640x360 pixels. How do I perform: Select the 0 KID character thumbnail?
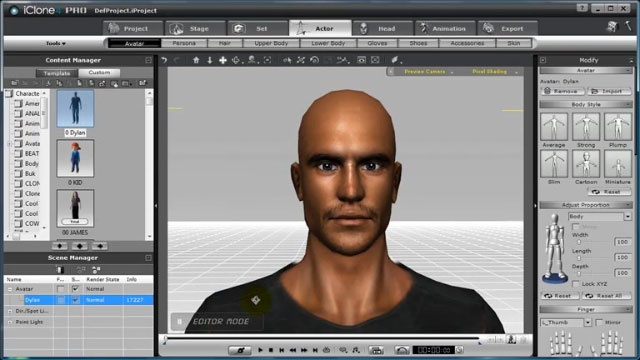click(75, 158)
